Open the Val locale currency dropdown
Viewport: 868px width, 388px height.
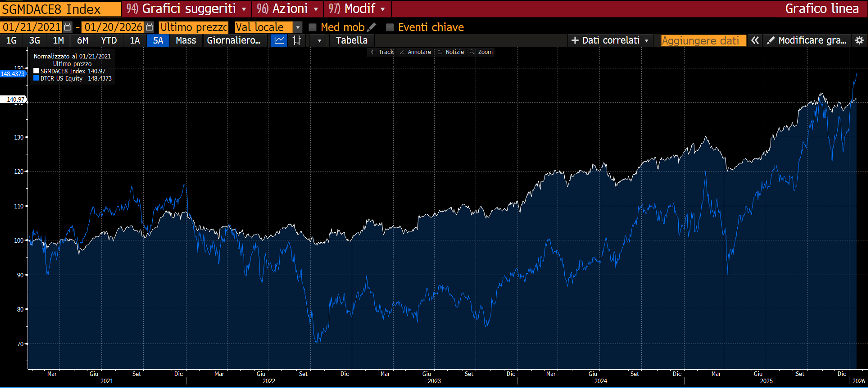[298, 27]
